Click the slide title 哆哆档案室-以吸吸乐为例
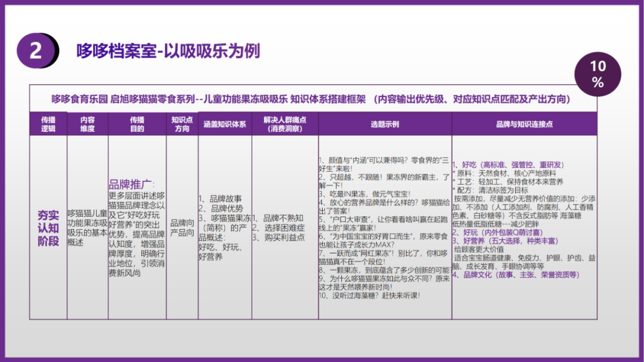Screen dimensions: 644x362 point(168,51)
